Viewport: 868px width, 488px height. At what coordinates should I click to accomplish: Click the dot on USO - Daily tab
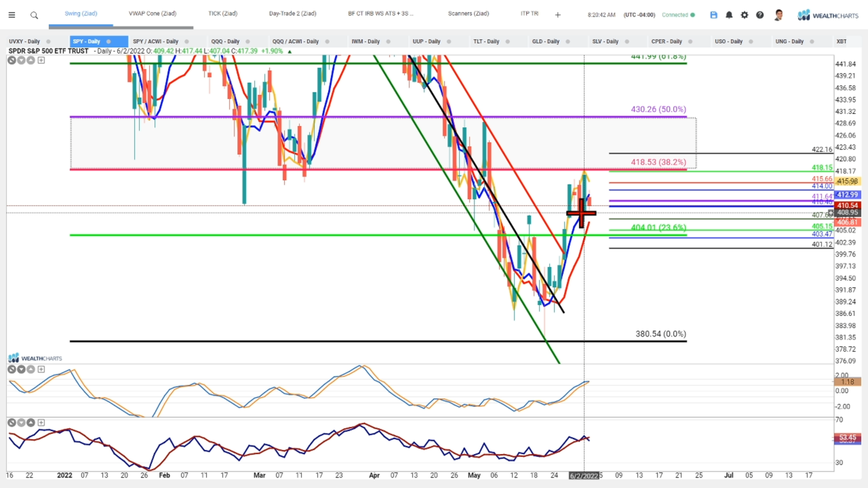[751, 42]
